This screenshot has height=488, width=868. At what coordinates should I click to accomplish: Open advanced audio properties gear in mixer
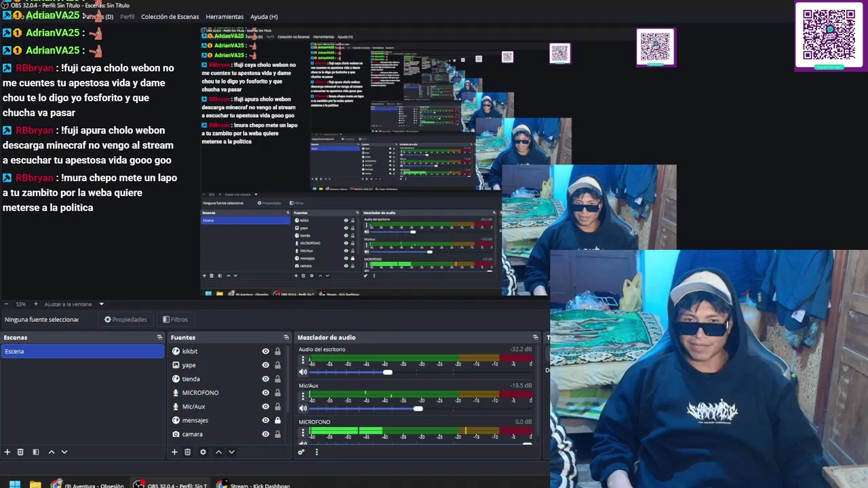(301, 452)
